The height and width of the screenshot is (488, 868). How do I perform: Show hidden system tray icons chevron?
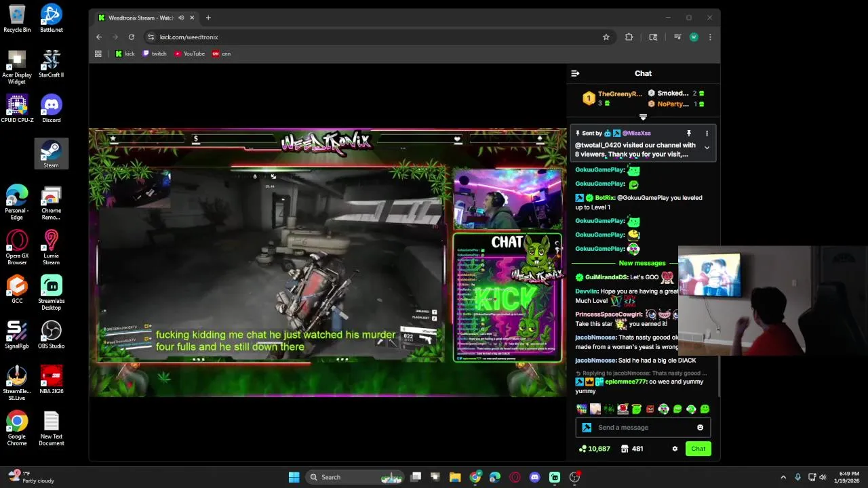[783, 477]
